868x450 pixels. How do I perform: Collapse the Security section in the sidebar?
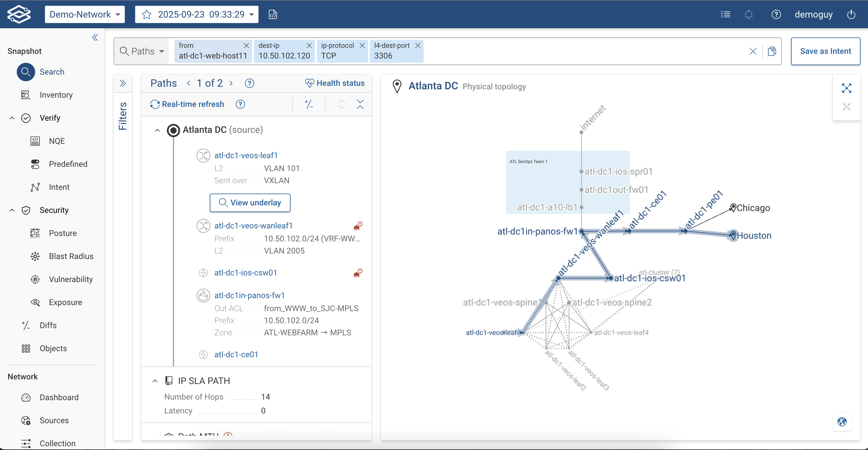[x=12, y=210]
